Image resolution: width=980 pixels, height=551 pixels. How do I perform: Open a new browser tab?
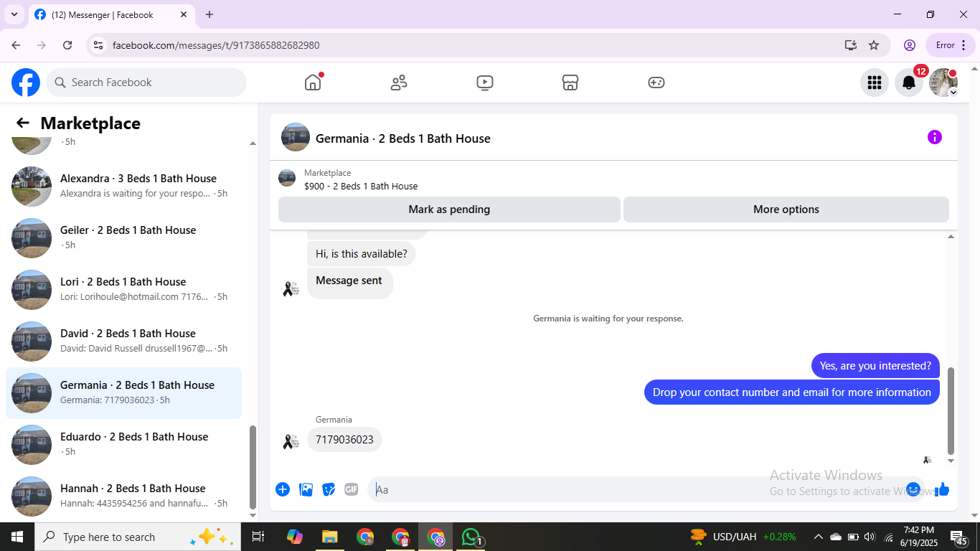pos(209,14)
